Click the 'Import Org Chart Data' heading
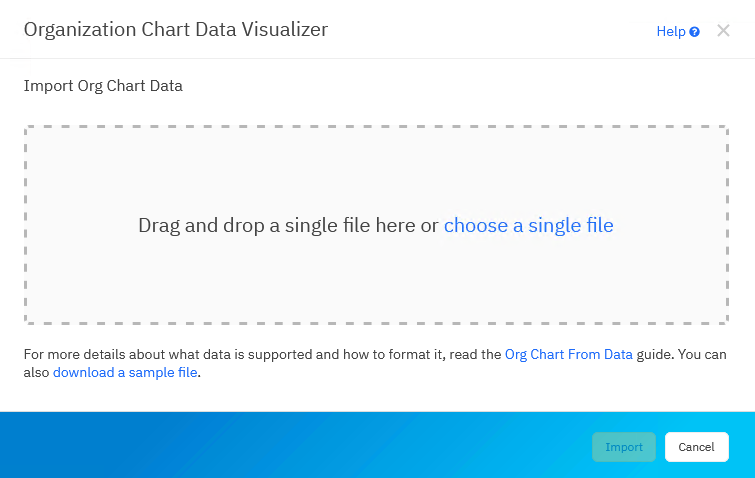The image size is (755, 478). click(103, 86)
